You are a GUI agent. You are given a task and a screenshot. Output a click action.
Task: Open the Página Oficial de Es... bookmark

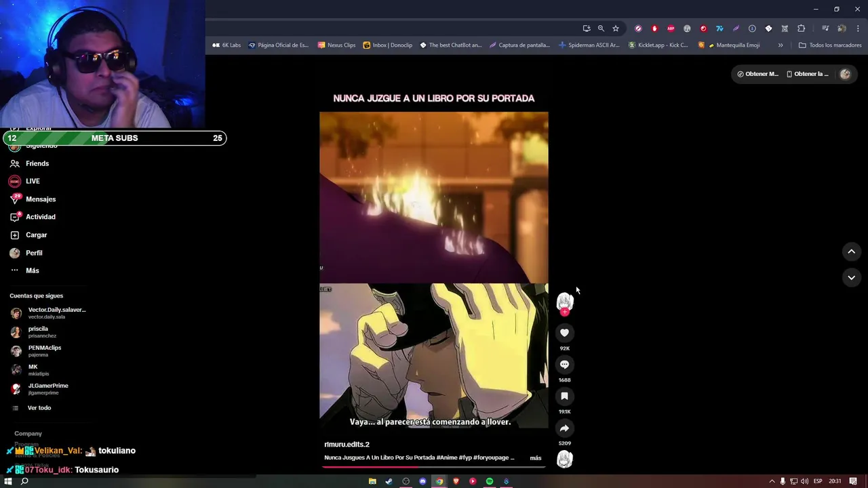pyautogui.click(x=278, y=45)
